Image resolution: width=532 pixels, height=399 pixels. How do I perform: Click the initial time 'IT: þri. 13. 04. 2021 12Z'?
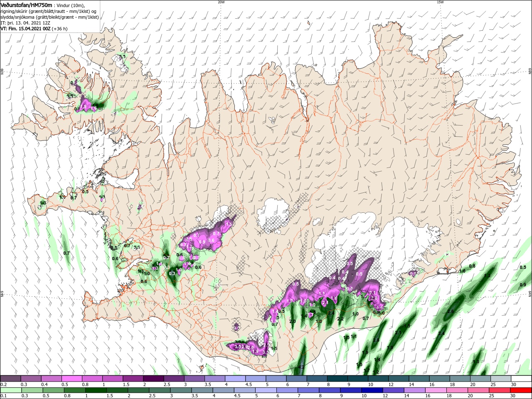coord(25,23)
